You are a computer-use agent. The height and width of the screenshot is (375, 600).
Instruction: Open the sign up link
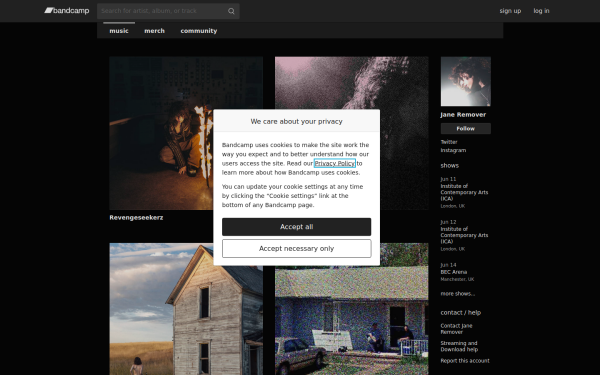point(510,11)
